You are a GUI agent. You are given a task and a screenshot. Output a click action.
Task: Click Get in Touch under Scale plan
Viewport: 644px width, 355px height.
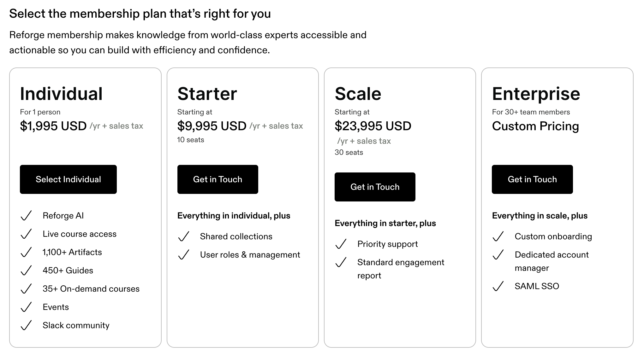pos(375,187)
